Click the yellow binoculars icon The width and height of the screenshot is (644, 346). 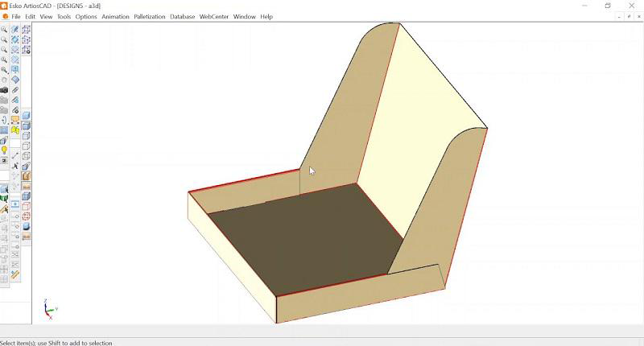(15, 130)
